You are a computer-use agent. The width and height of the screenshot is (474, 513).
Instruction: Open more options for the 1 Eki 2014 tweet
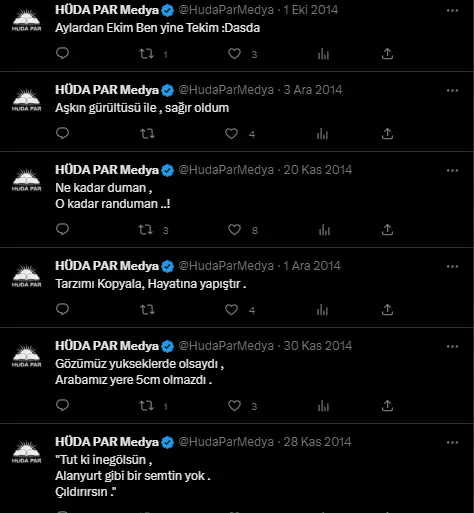pyautogui.click(x=452, y=11)
